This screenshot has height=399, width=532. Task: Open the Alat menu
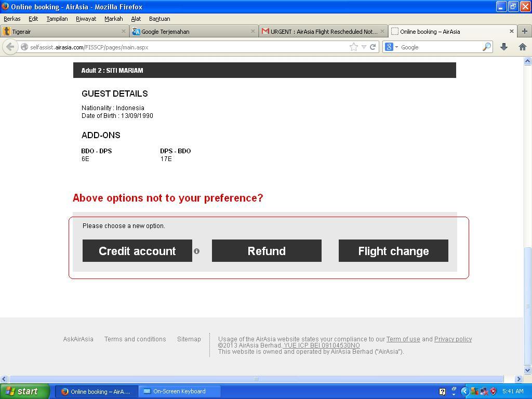pos(136,19)
